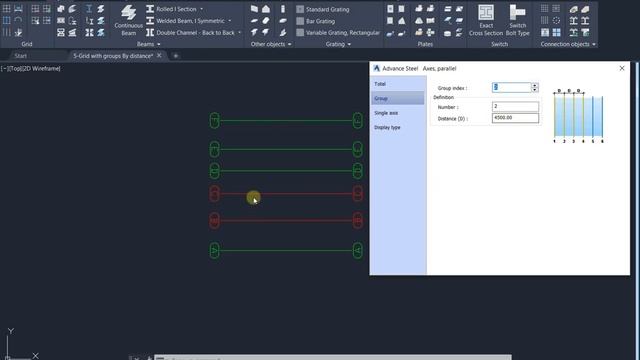Select the Rolled I Section beam

pyautogui.click(x=171, y=9)
